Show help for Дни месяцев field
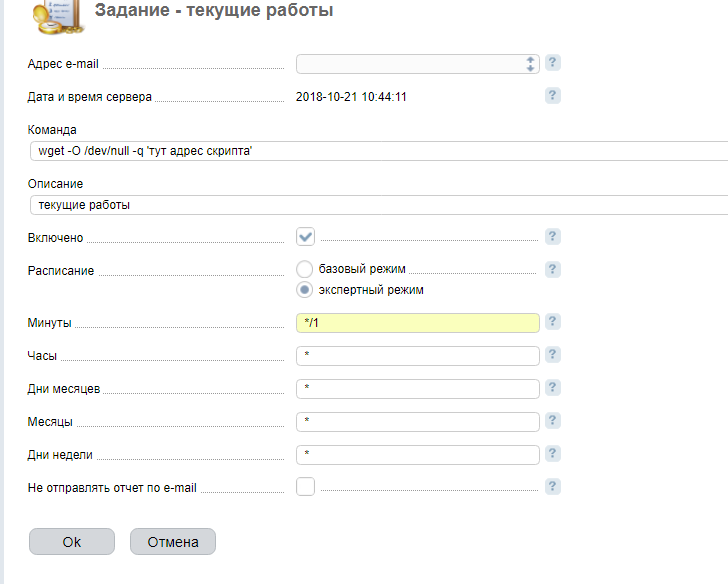Viewport: 728px width, 584px height. (x=553, y=388)
